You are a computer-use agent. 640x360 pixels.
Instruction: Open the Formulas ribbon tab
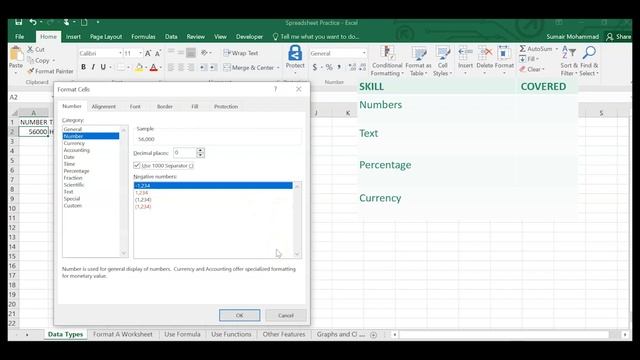[143, 37]
